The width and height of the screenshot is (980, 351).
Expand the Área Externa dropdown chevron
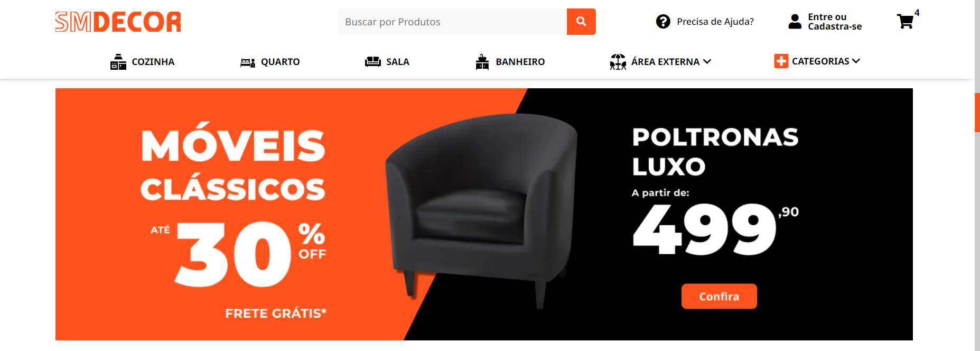point(707,62)
